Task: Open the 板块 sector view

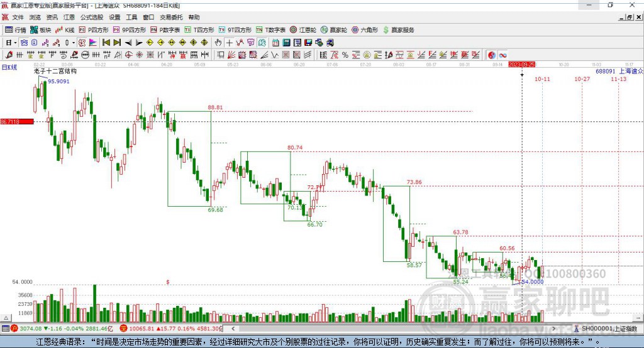Action: click(40, 30)
